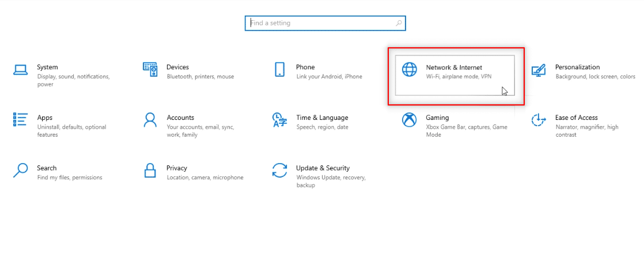Click 'Display, sound, notifications, power' description
Viewport: 644px width, 260px height.
tap(73, 81)
